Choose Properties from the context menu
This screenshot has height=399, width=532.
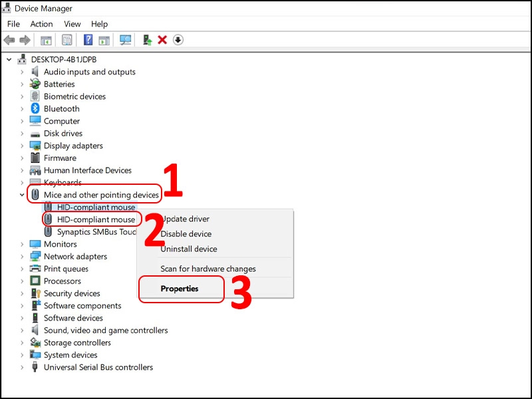pyautogui.click(x=182, y=289)
